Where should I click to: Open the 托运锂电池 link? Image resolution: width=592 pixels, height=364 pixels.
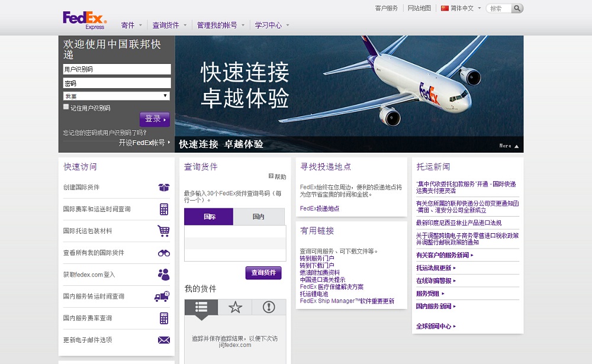click(x=314, y=294)
